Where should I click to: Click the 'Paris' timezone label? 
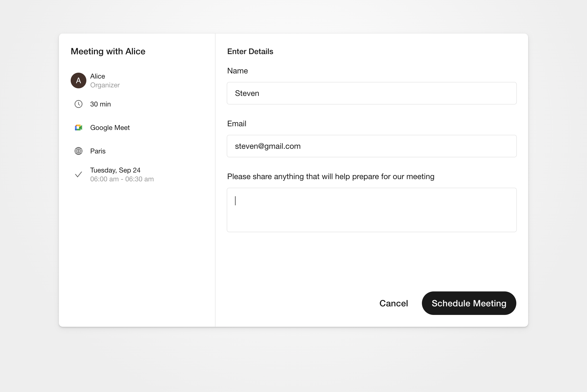(x=98, y=151)
